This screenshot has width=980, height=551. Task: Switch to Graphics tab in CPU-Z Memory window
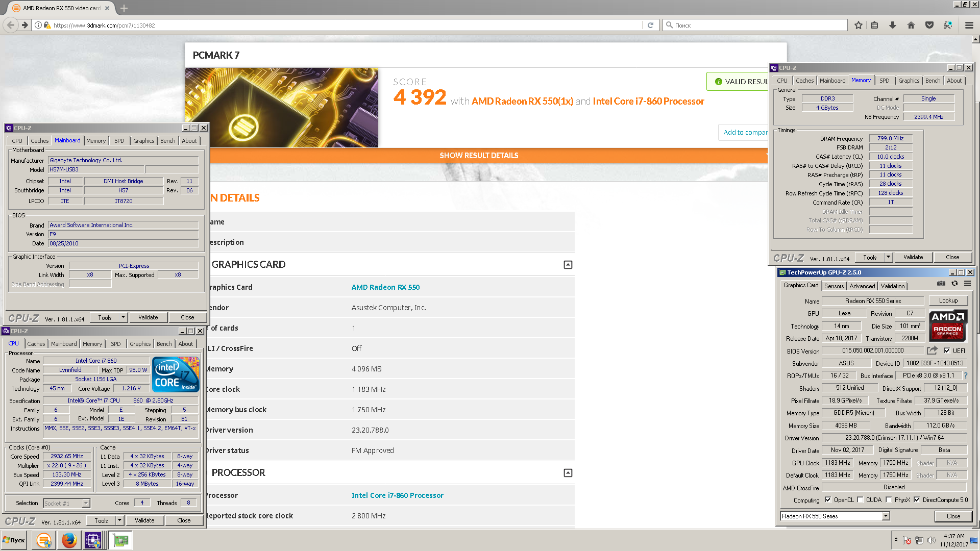pyautogui.click(x=909, y=81)
